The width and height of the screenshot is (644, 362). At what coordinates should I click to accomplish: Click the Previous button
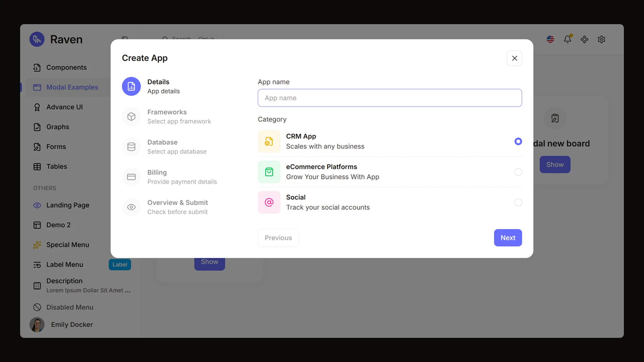click(x=278, y=238)
